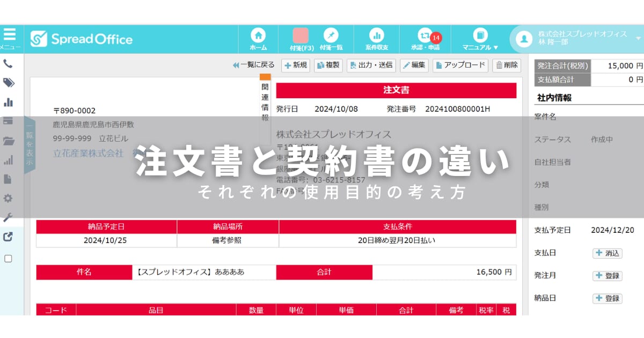This screenshot has height=338, width=644.
Task: Select the 備考参照 delivery place cell
Action: (x=227, y=240)
